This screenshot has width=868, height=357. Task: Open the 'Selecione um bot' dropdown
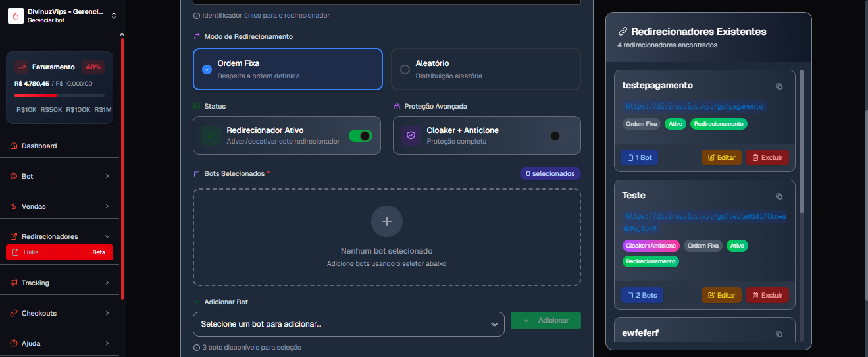pyautogui.click(x=348, y=324)
